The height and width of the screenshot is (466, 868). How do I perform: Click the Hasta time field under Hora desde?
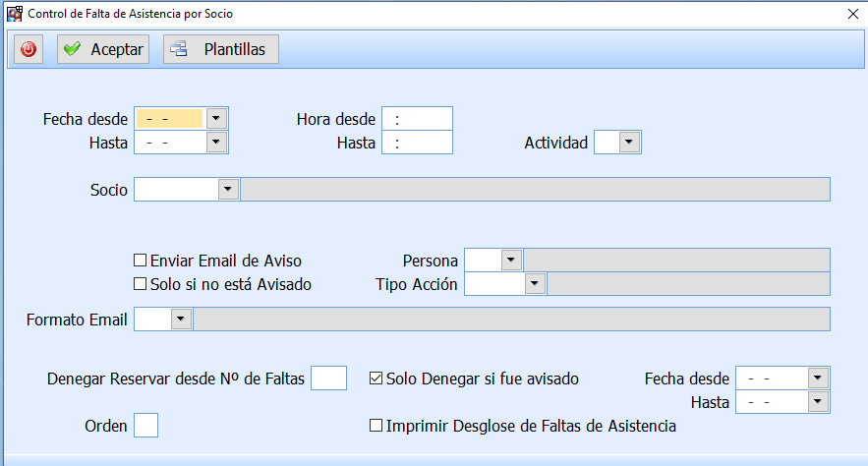pyautogui.click(x=417, y=143)
